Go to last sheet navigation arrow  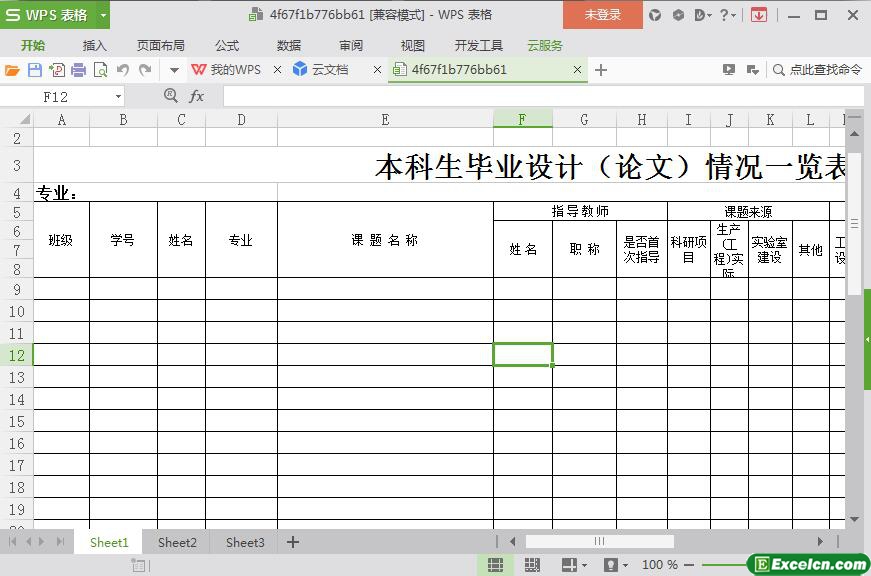(61, 542)
